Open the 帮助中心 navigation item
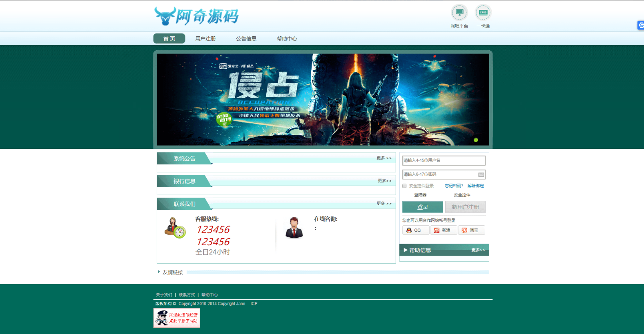The width and height of the screenshot is (644, 334). 287,39
